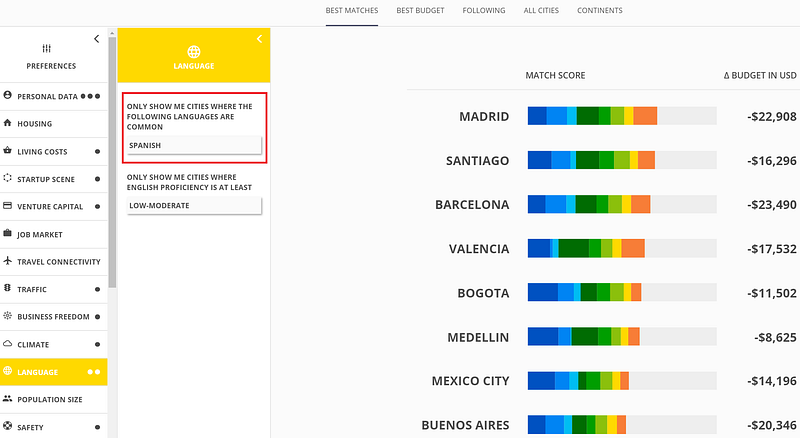The height and width of the screenshot is (438, 800).
Task: Open the Buenos Aires city result
Action: pyautogui.click(x=465, y=425)
